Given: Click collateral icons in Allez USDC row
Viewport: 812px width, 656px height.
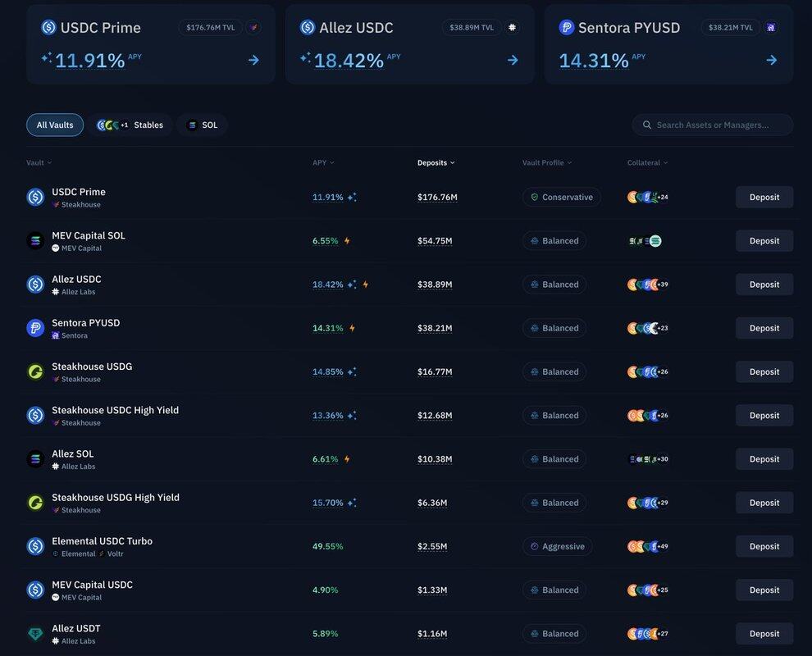Looking at the screenshot, I should pos(648,285).
